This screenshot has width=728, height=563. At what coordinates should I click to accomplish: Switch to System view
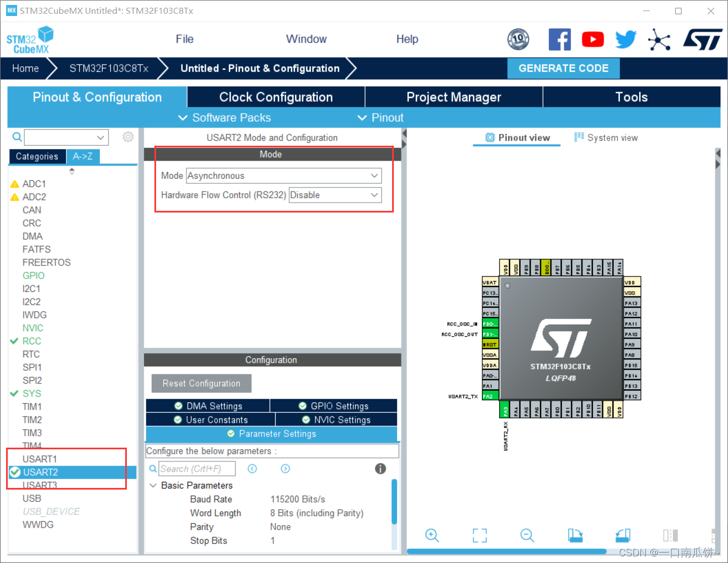click(606, 137)
